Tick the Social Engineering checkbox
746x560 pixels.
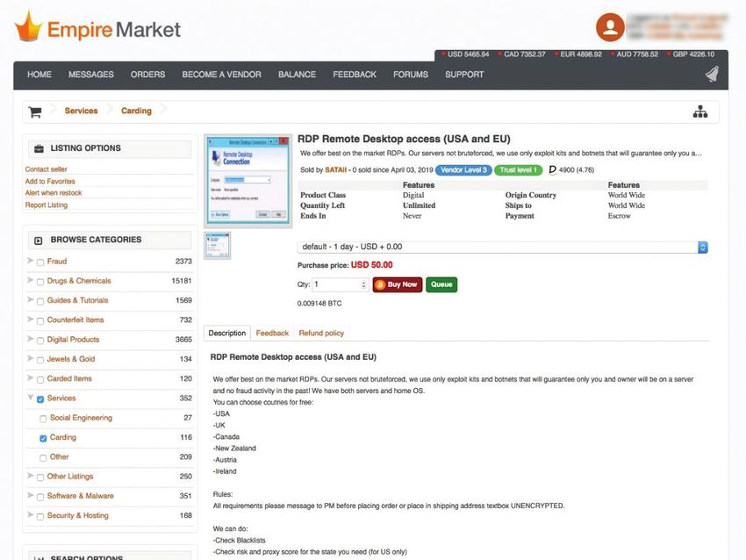(x=44, y=419)
